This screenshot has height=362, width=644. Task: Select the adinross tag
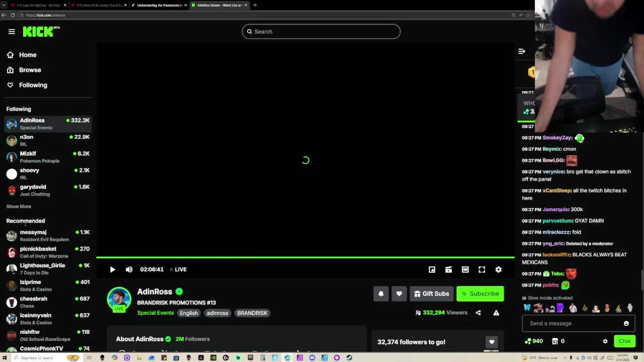217,313
